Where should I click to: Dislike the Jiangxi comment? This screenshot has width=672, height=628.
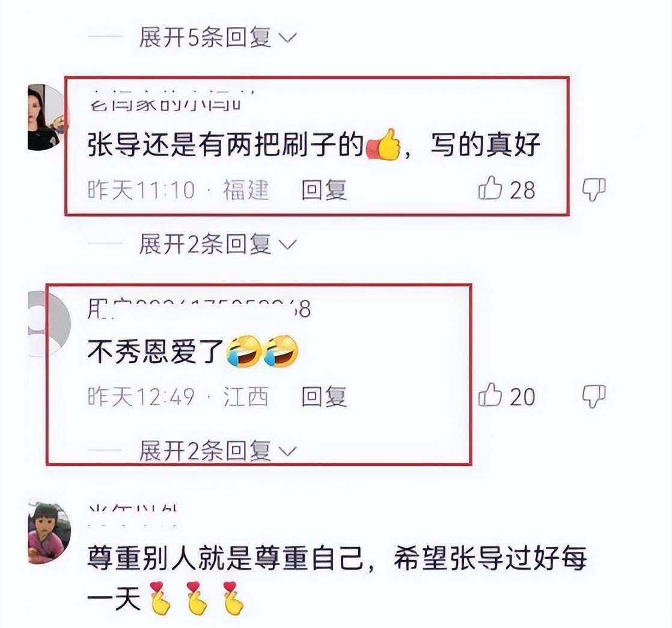594,396
